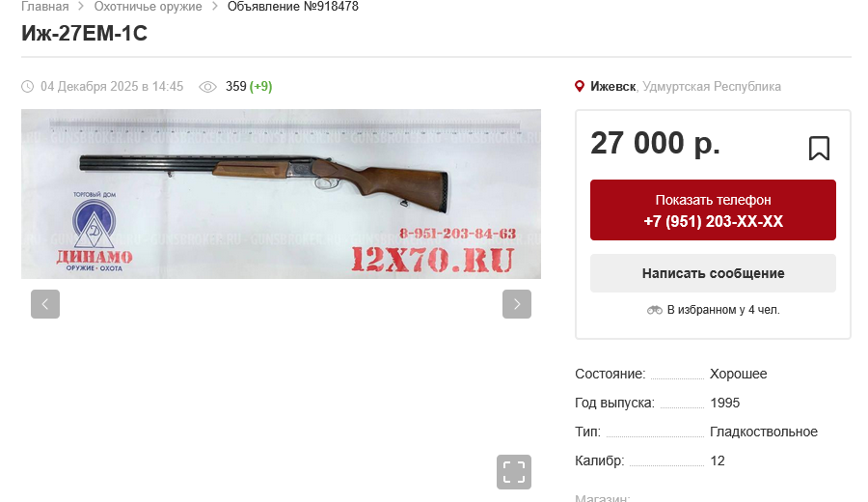Go to Главная breadcrumb link

point(44,7)
